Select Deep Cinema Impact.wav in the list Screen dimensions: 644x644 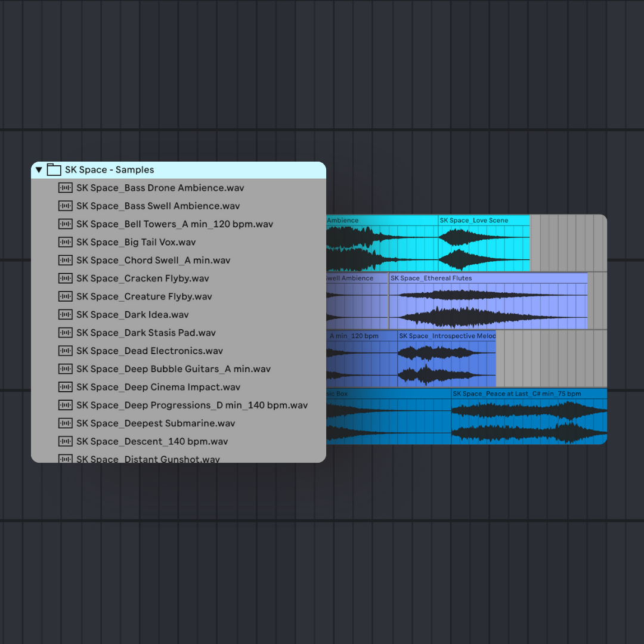click(x=159, y=387)
